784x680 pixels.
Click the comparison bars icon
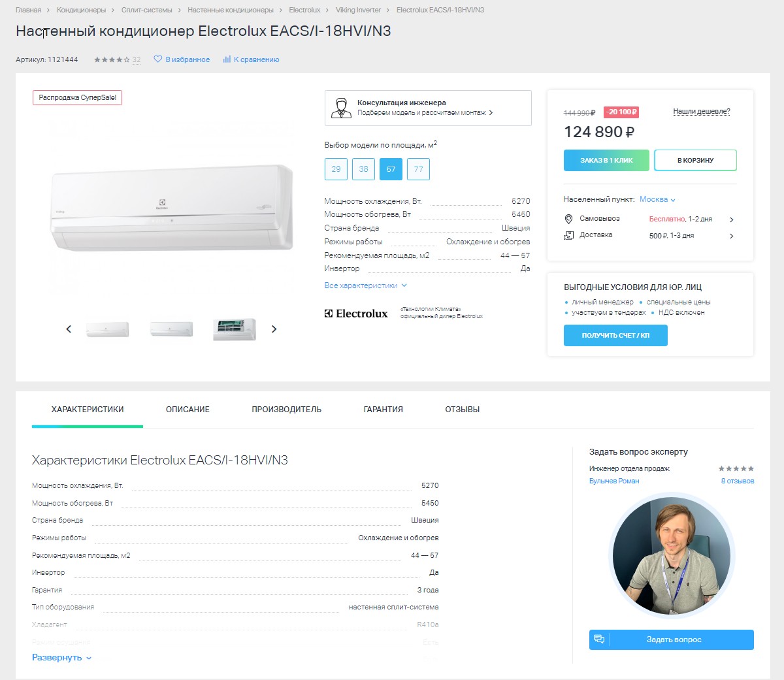tap(227, 59)
